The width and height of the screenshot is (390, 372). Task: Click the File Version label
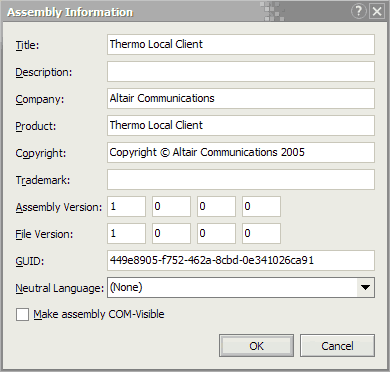pyautogui.click(x=44, y=234)
